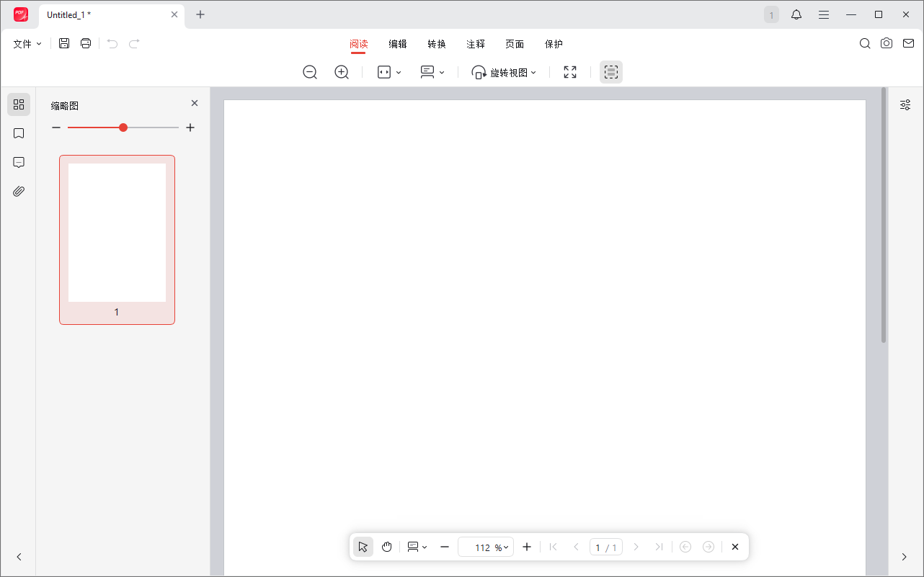Open the thumbnails panel icon in sidebar
The image size is (924, 577).
click(19, 104)
